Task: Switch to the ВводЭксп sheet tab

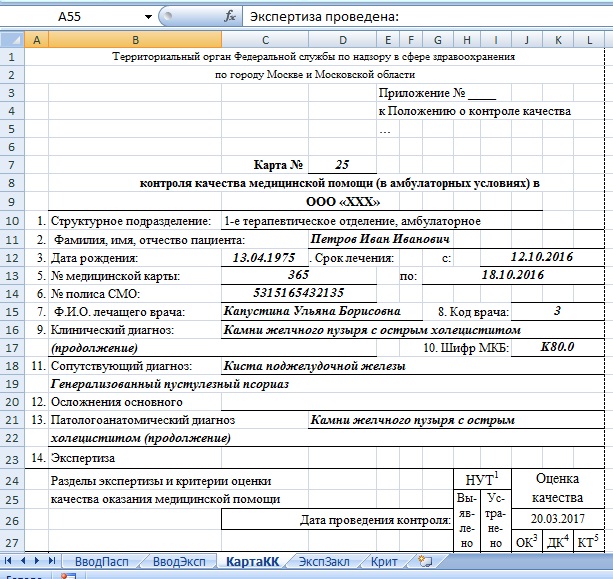Action: tap(179, 562)
